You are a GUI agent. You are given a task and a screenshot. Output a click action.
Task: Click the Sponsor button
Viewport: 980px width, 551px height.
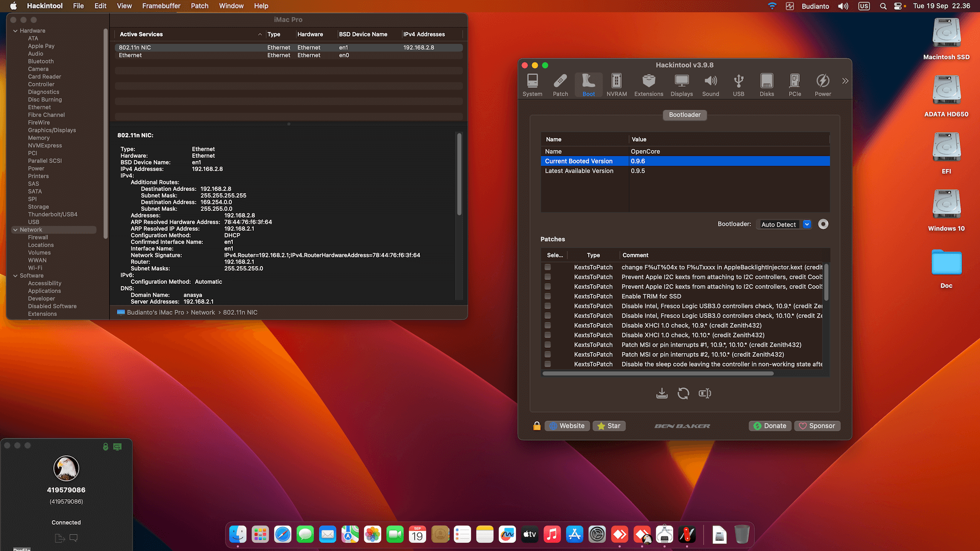click(817, 426)
